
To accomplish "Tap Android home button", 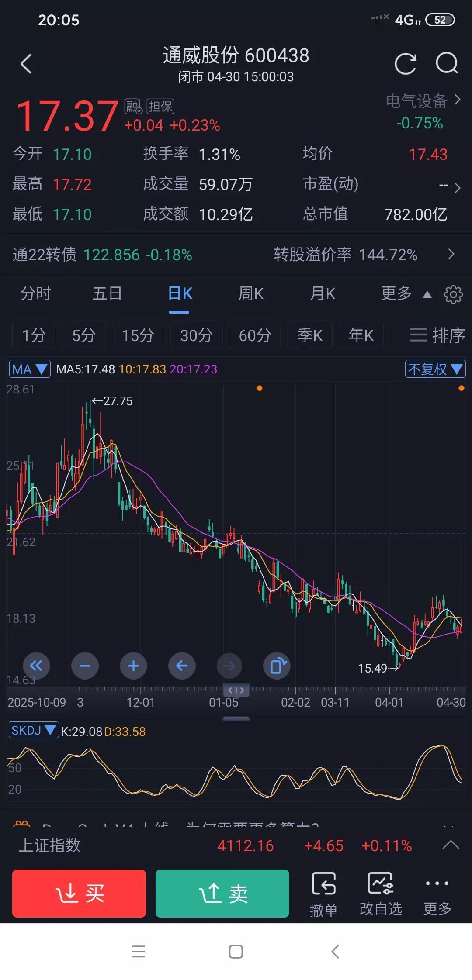I will pos(236,951).
